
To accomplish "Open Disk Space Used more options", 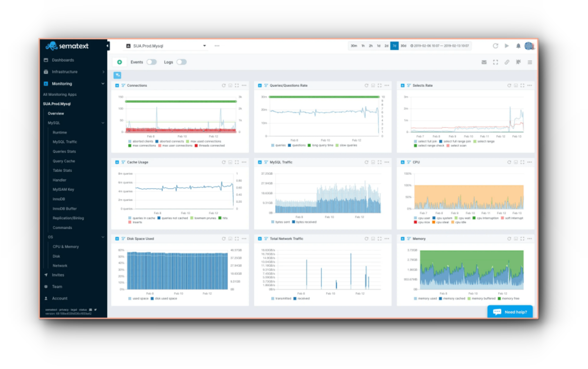I will point(244,239).
